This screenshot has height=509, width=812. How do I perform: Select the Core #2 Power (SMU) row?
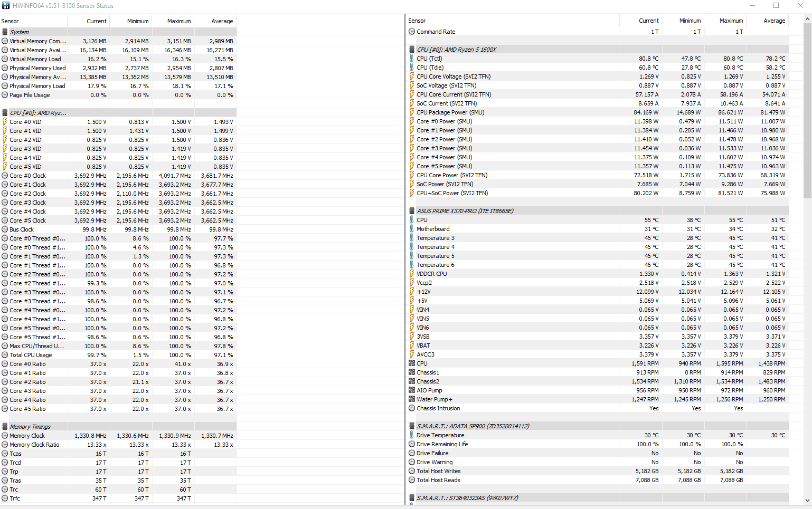(598, 139)
